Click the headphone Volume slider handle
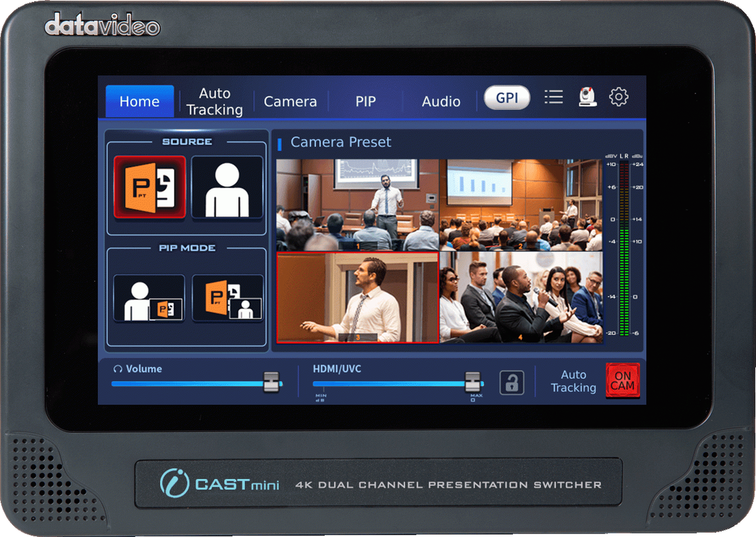Screen dimensions: 756x537 tap(271, 383)
